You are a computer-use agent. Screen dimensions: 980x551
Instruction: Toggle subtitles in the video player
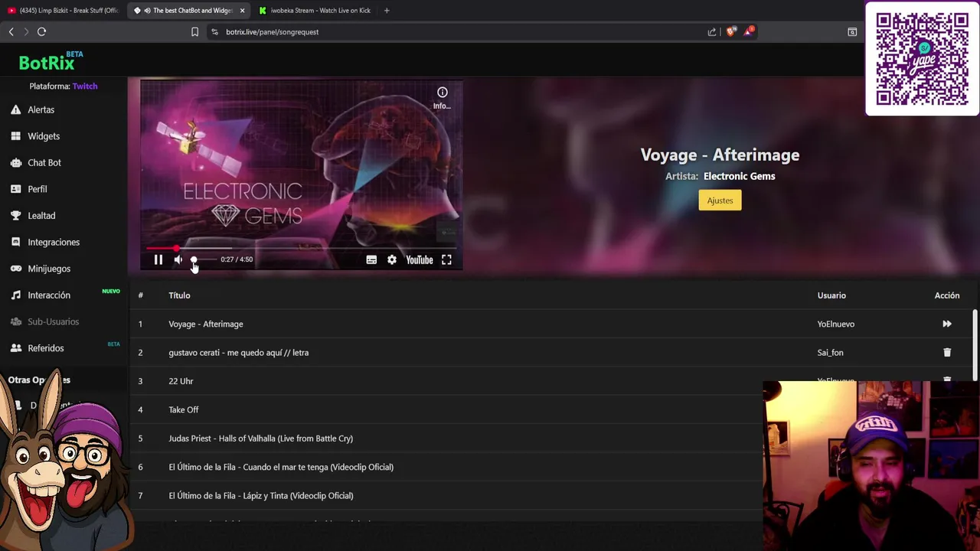pos(371,260)
